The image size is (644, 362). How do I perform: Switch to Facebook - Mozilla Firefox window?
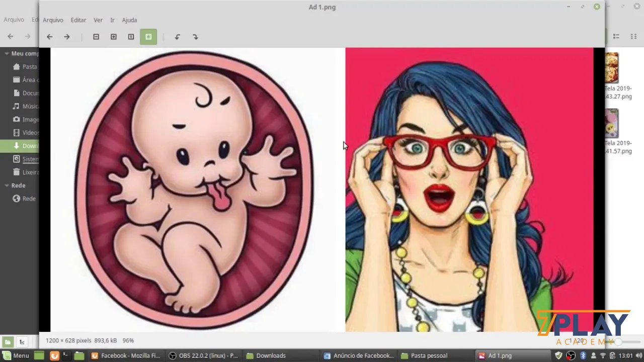point(126,355)
